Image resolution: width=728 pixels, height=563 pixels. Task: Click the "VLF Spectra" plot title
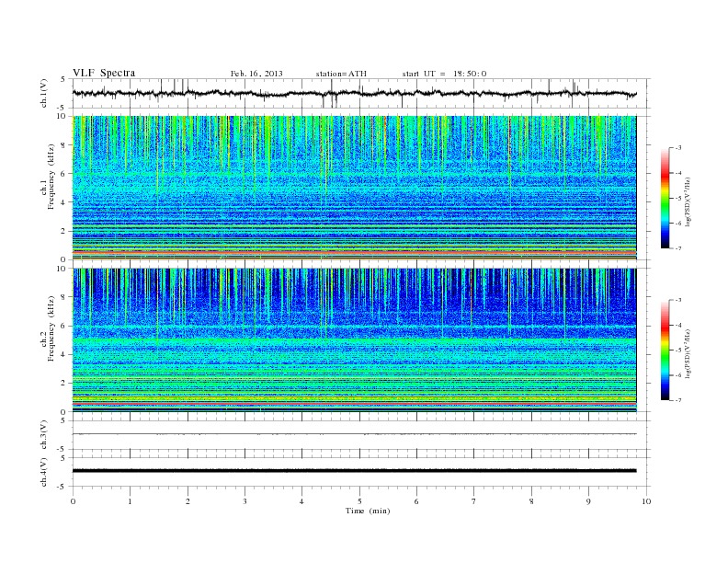[104, 73]
